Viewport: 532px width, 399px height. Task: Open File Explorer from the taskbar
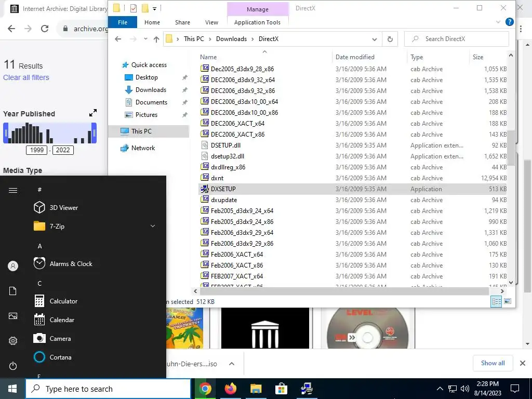[256, 389]
